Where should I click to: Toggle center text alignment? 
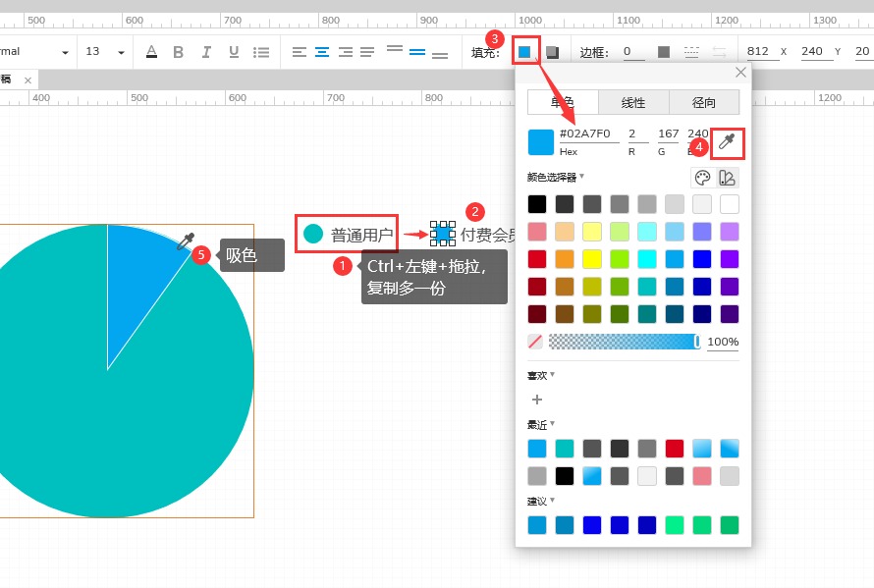click(322, 51)
